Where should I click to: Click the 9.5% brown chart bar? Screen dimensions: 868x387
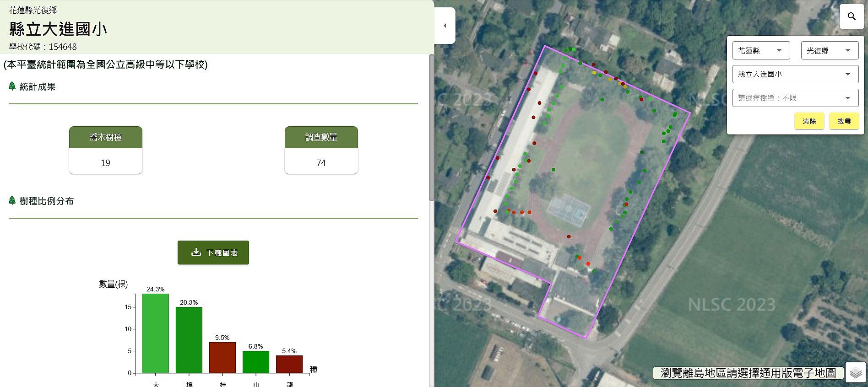coord(222,357)
